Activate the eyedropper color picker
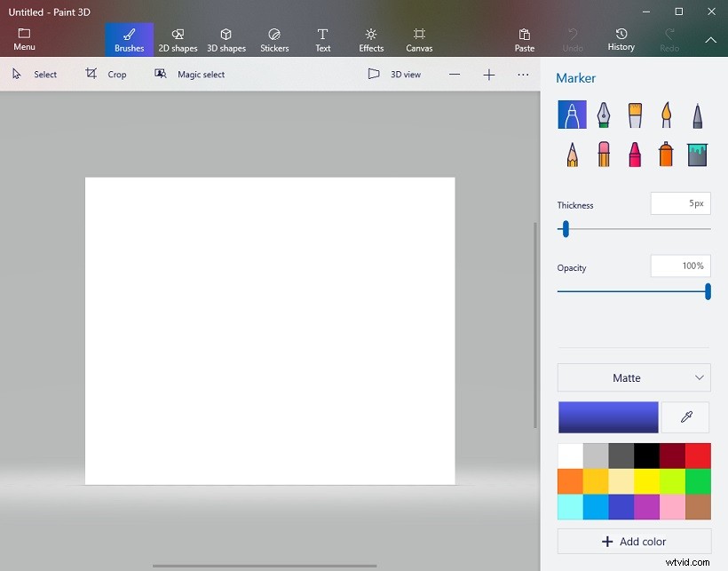Viewport: 728px width, 571px height. [685, 417]
